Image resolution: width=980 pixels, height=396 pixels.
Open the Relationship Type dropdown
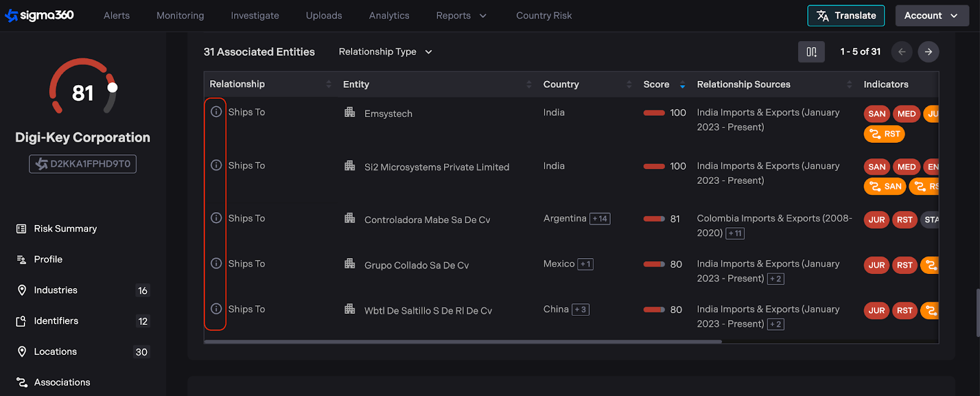click(x=385, y=52)
